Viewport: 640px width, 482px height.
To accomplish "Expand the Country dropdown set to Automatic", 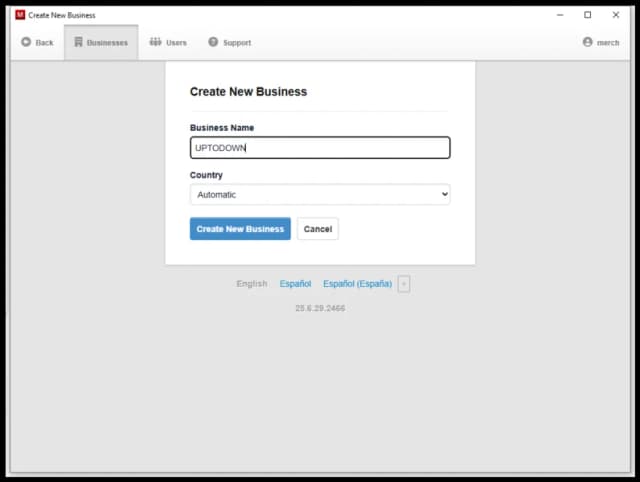I will [x=320, y=195].
